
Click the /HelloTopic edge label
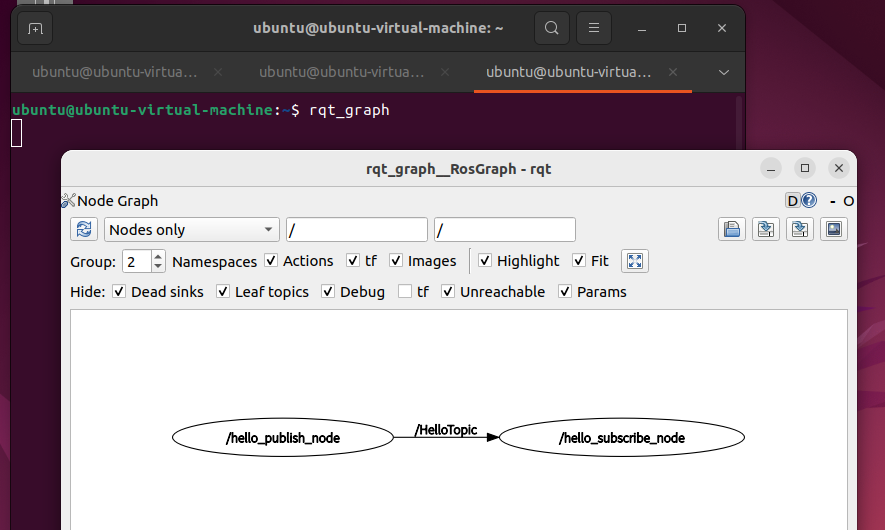coord(446,430)
